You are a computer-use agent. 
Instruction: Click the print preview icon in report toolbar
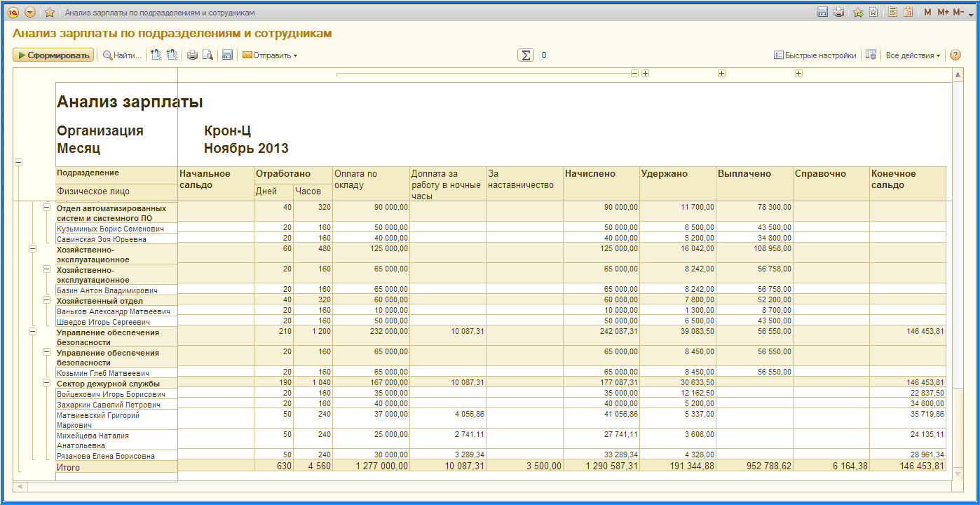[x=207, y=55]
